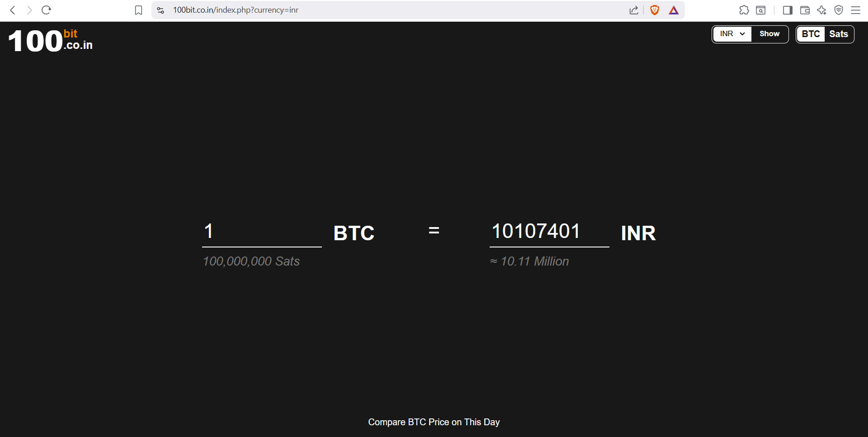Open Compare BTC Price on This Day
Screen dimensions: 868x437
(434, 422)
